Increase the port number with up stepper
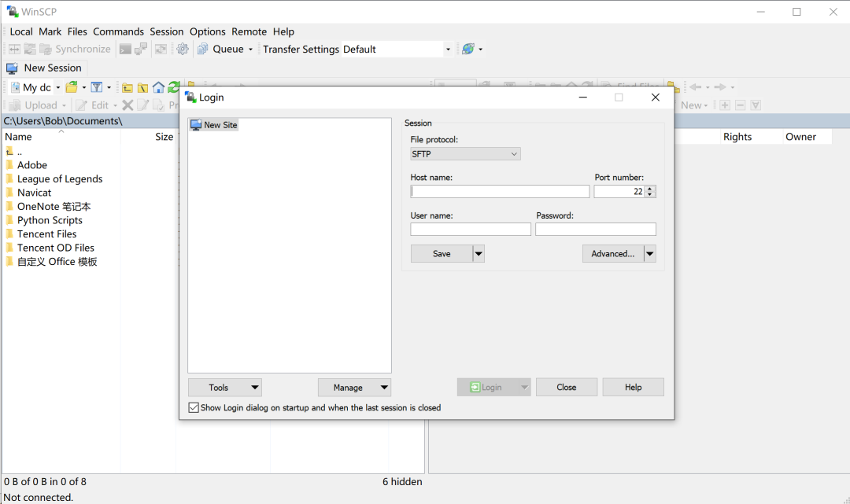Image resolution: width=850 pixels, height=504 pixels. point(650,189)
